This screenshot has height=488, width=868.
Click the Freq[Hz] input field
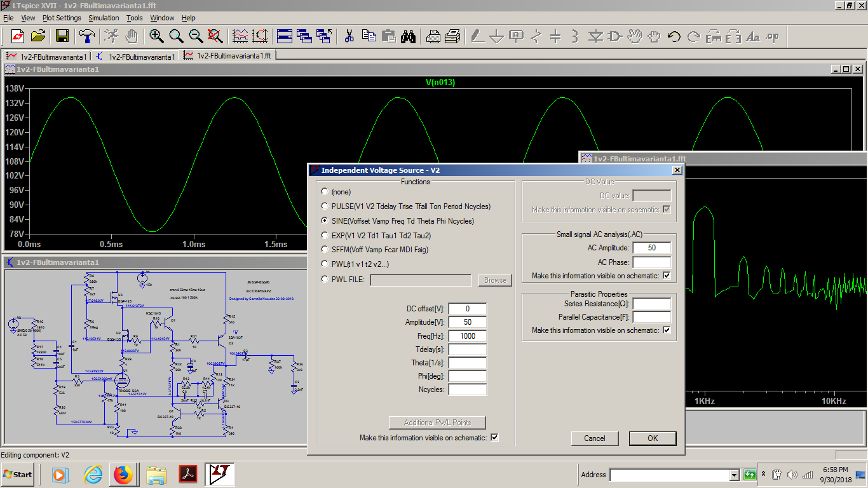(x=468, y=335)
